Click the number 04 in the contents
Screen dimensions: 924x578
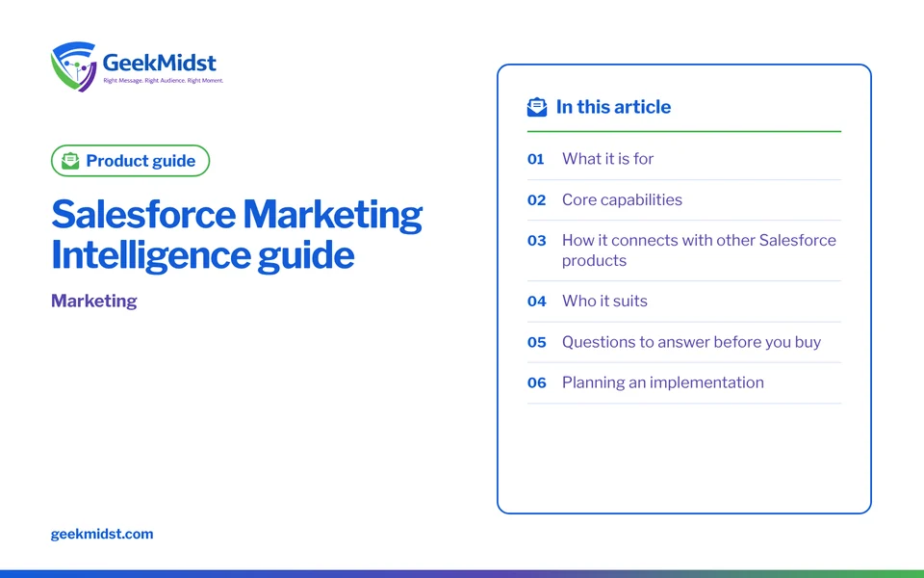(537, 302)
